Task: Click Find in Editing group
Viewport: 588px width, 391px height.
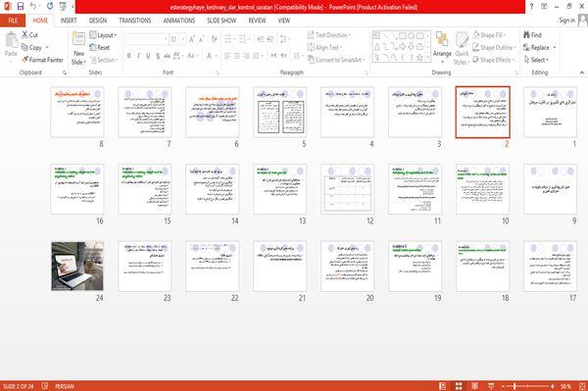Action: coord(532,35)
